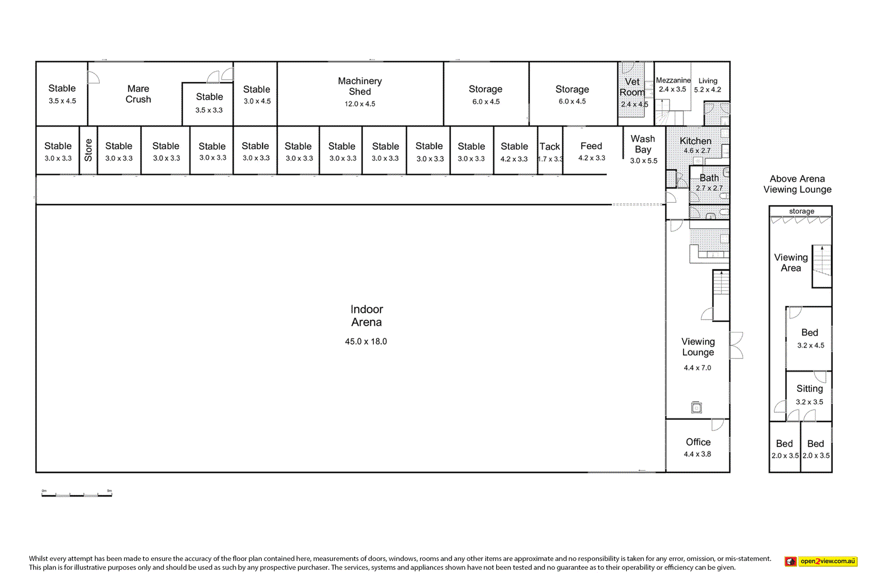Click the open2view.com.au logo
Screen dimensions: 882x588
(x=827, y=561)
